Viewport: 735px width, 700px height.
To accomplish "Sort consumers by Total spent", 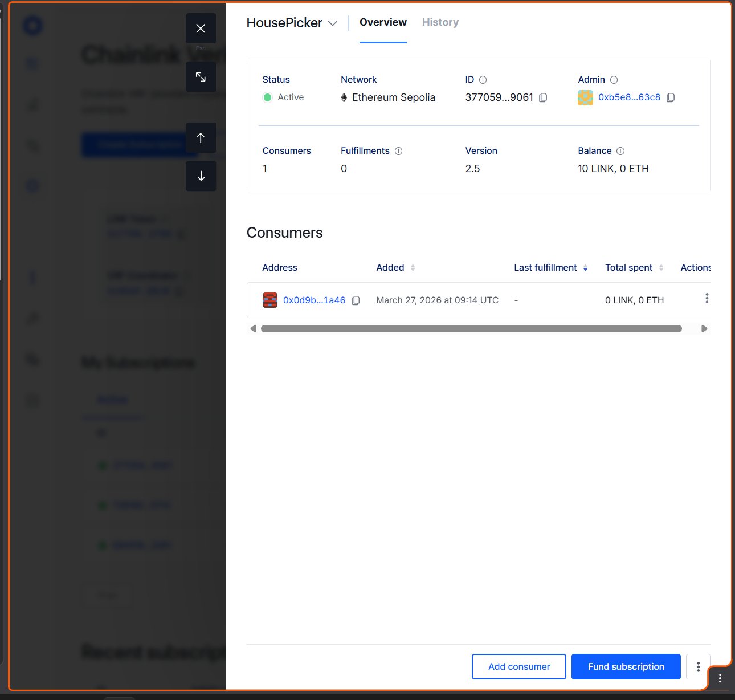I will 661,268.
